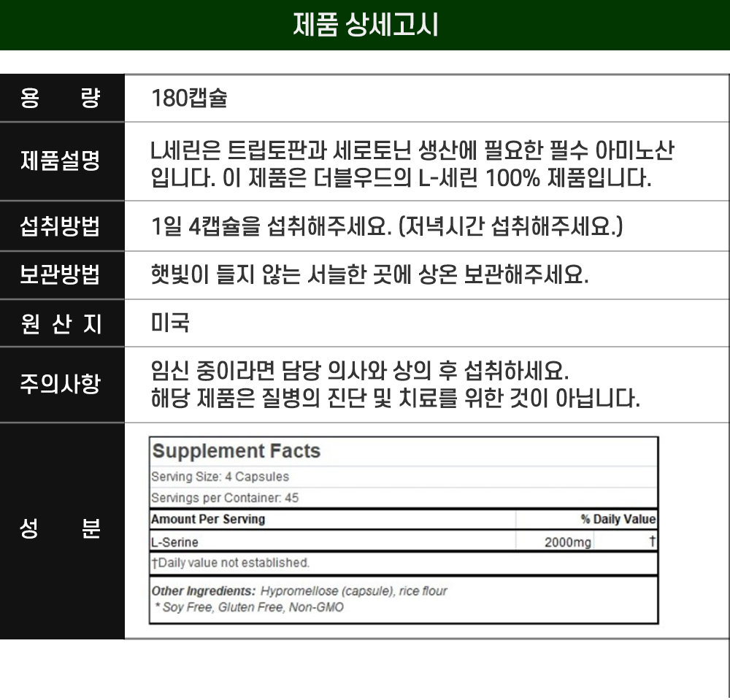Click the 1일 4캡슐 intake instruction text
The width and height of the screenshot is (730, 700).
click(386, 226)
